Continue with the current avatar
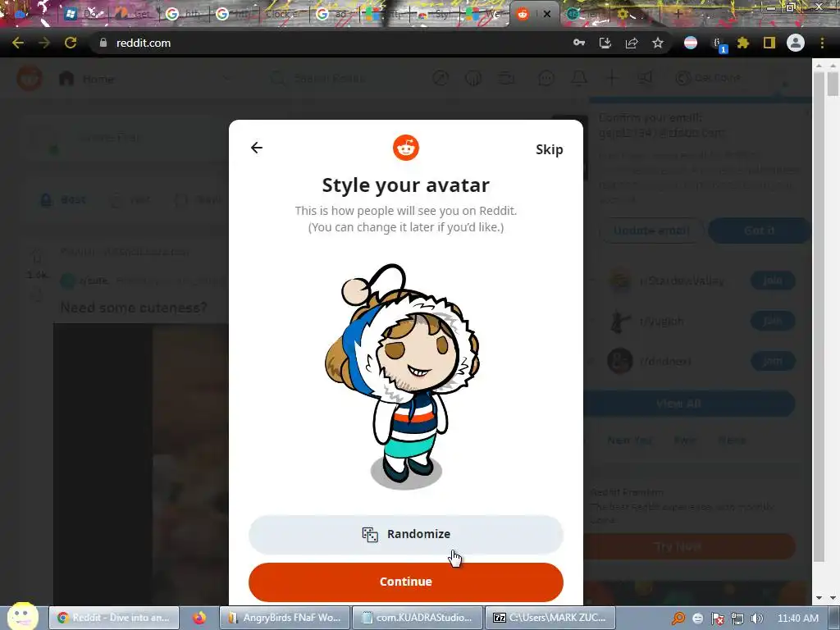Screen dimensions: 840x630 pyautogui.click(x=406, y=582)
